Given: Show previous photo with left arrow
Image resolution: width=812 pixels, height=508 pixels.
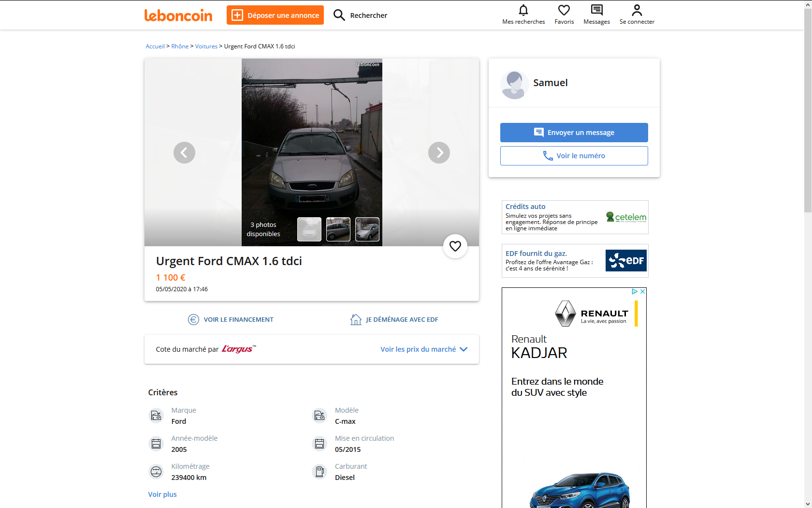Looking at the screenshot, I should [x=184, y=152].
